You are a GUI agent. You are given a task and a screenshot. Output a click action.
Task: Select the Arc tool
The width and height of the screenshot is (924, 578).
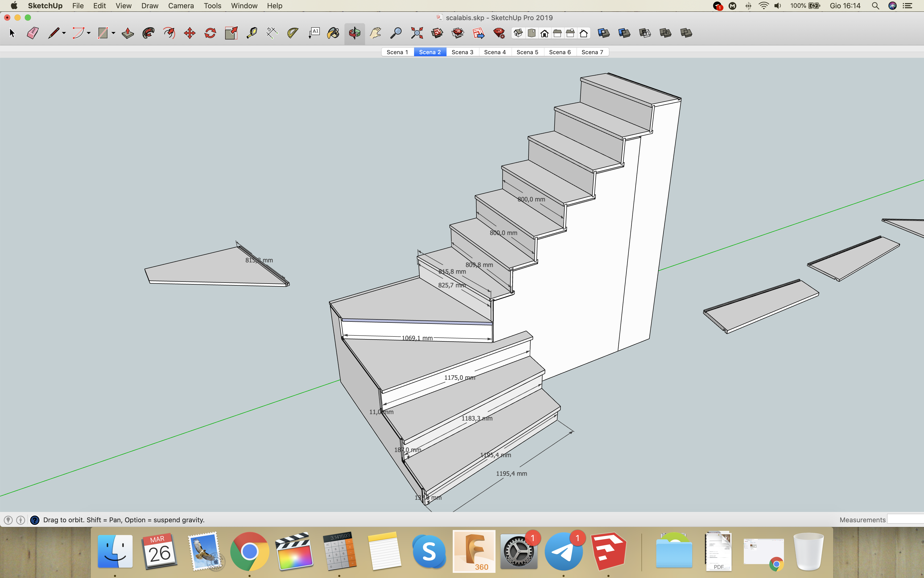tap(78, 33)
